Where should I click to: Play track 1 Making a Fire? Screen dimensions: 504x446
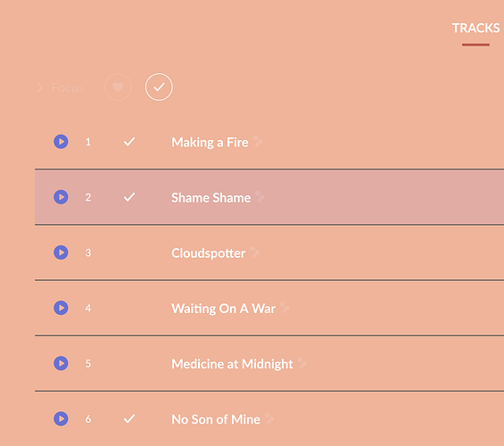pos(61,142)
